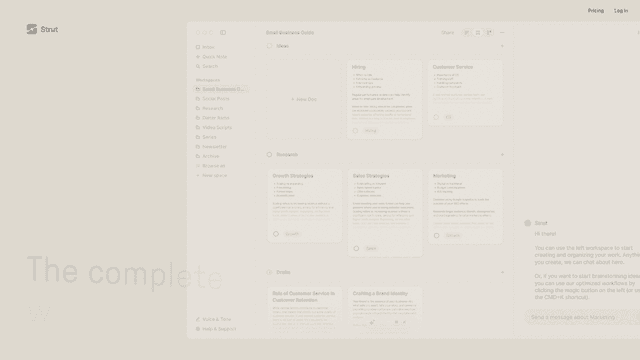Screen dimensions: 640x360
Task: Toggle the sidebar panel icon
Action: tap(223, 33)
